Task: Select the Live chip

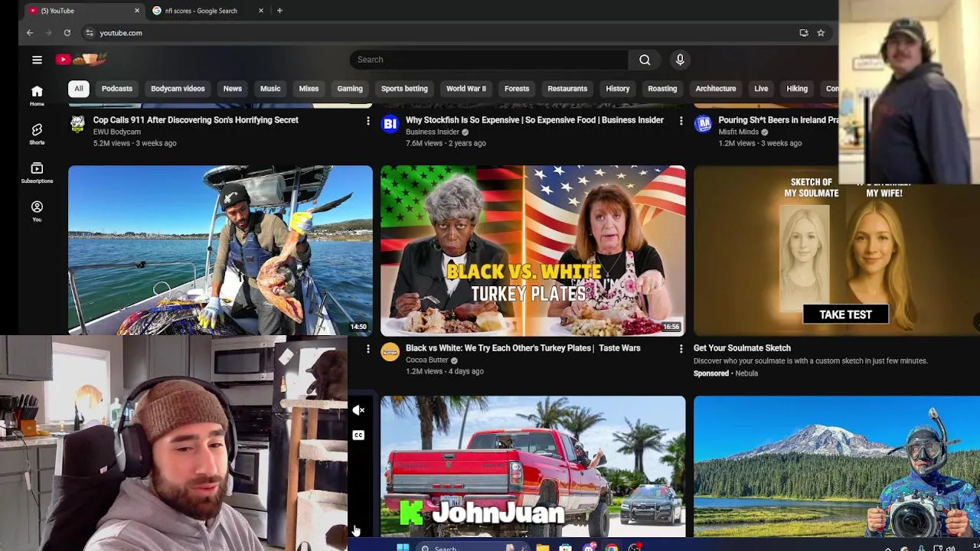Action: coord(761,89)
